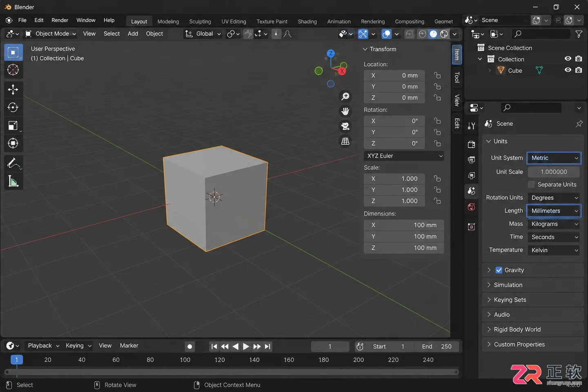Screen dimensions: 588x392
Task: Pin the Scene properties with pin icon
Action: [x=579, y=124]
